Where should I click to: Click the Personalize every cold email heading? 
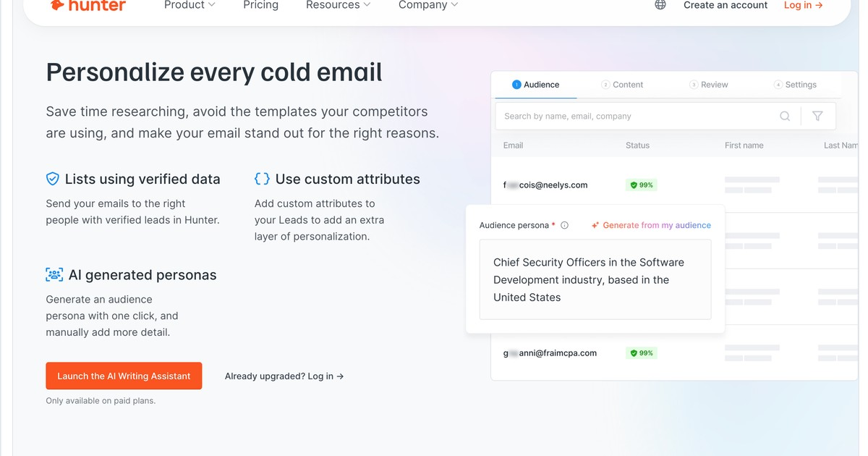pyautogui.click(x=214, y=72)
